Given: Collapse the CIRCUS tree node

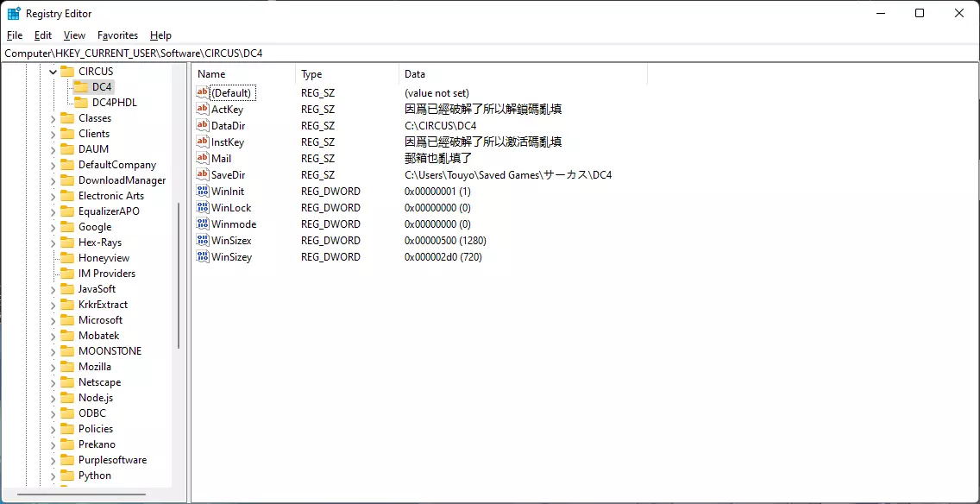Looking at the screenshot, I should (53, 72).
